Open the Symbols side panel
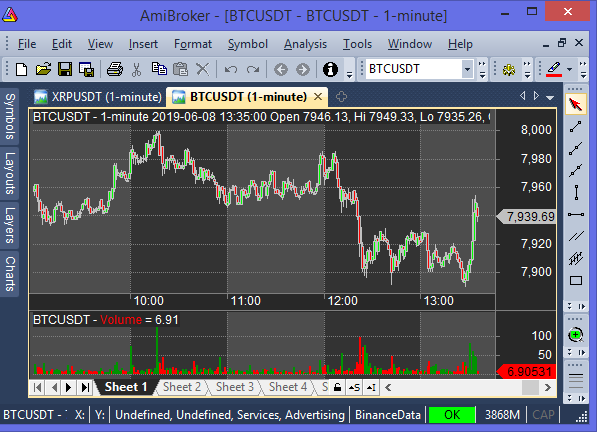 (x=10, y=116)
